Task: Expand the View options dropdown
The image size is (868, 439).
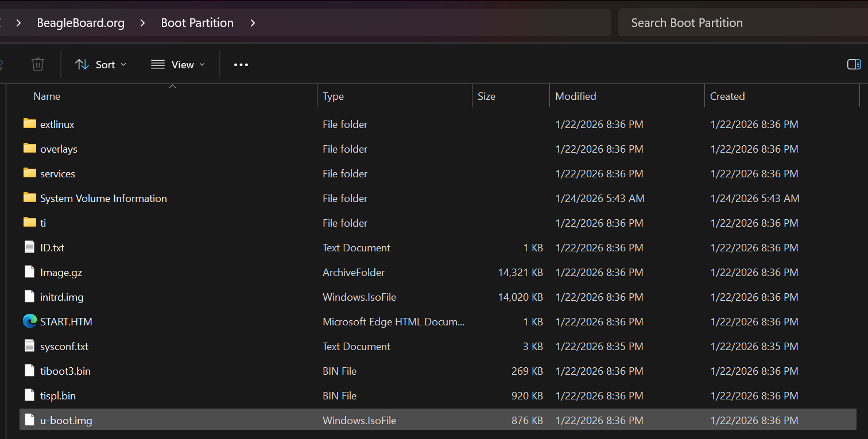Action: (x=178, y=65)
